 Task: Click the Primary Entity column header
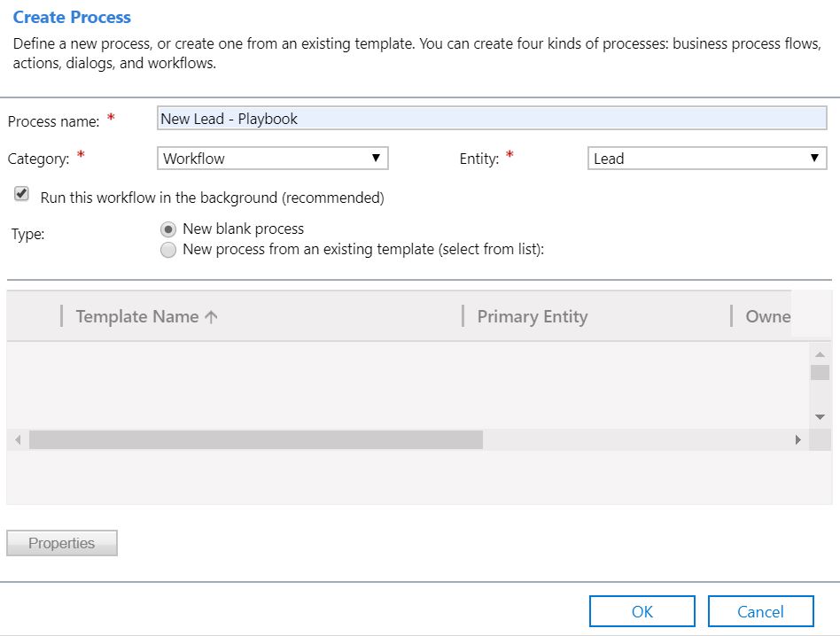click(x=532, y=316)
